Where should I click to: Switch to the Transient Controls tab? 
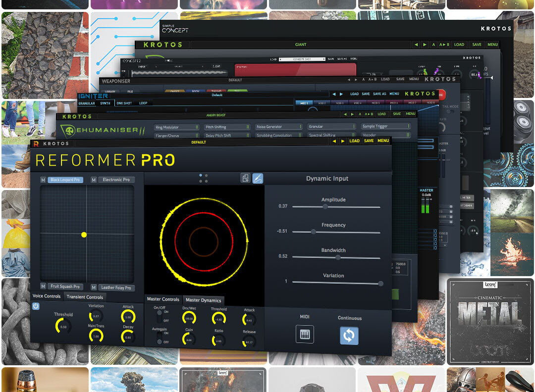click(x=85, y=297)
